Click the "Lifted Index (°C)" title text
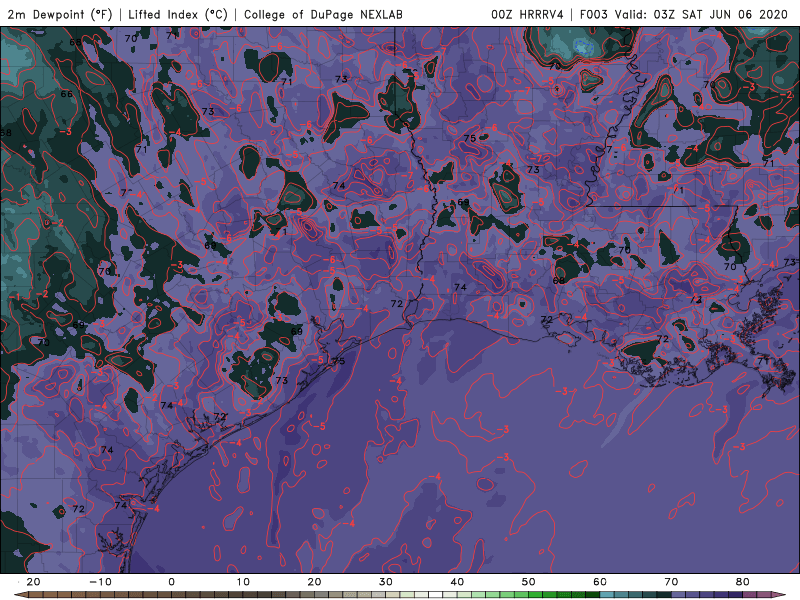 (178, 14)
